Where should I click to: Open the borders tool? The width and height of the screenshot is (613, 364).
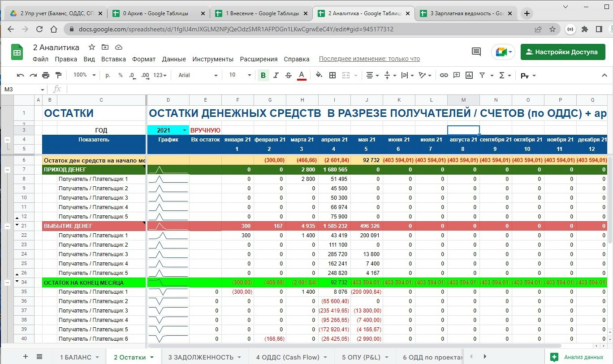coord(332,75)
